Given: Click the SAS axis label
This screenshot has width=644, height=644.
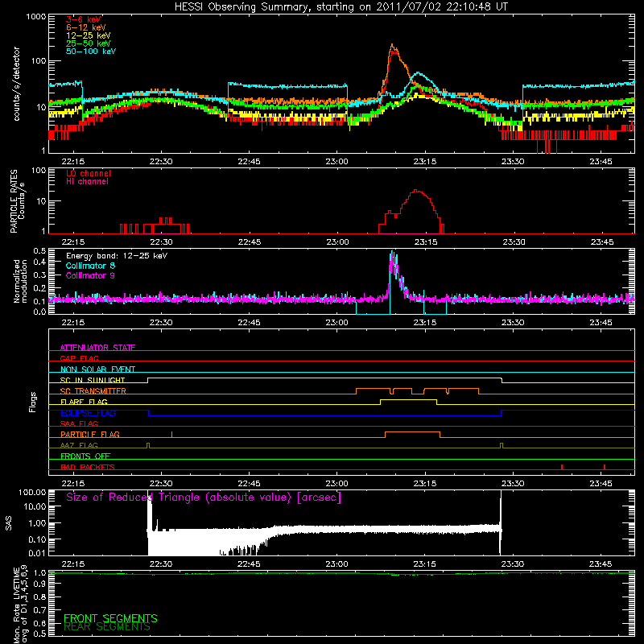Looking at the screenshot, I should click(x=8, y=522).
